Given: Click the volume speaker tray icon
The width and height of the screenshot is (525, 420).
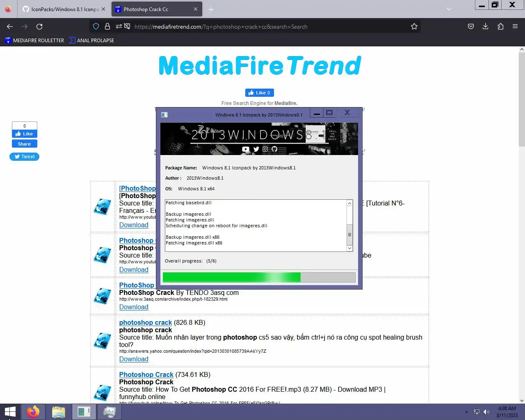Looking at the screenshot, I should point(486,412).
